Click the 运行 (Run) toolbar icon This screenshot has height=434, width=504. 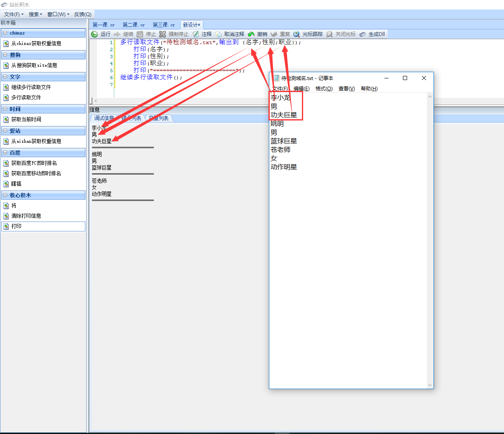pyautogui.click(x=95, y=34)
